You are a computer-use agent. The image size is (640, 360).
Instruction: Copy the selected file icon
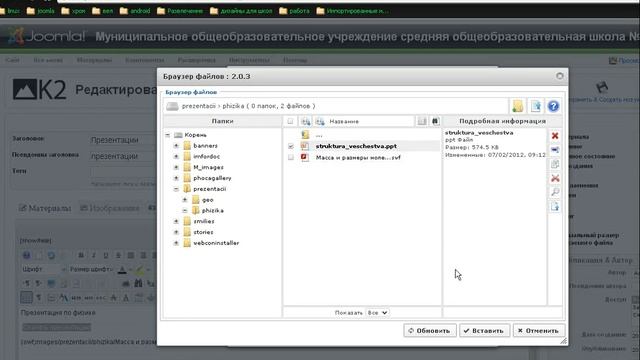[x=555, y=164]
